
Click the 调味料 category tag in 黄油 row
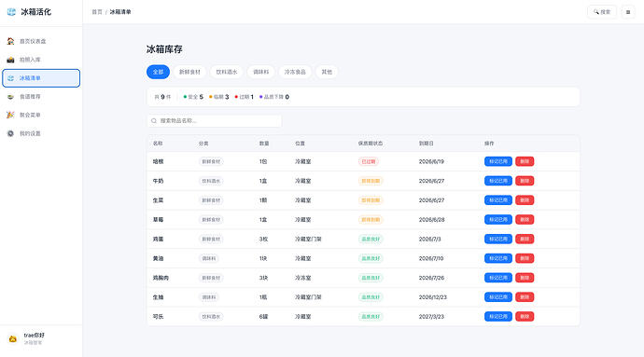pyautogui.click(x=209, y=258)
